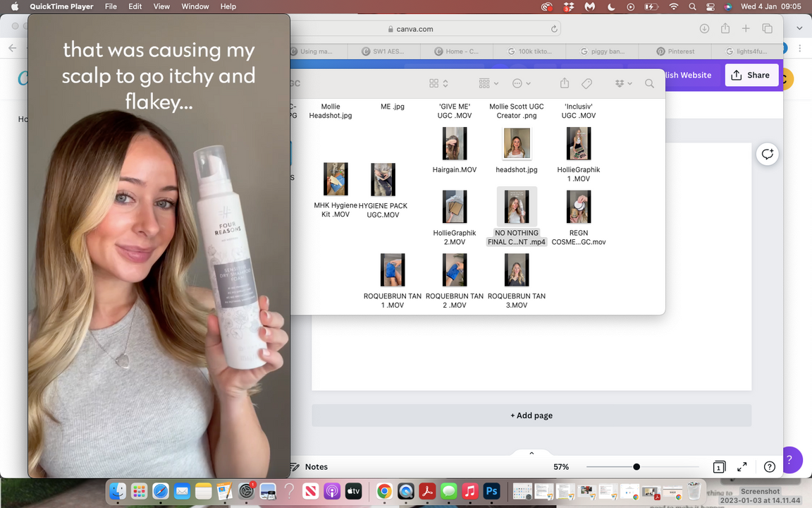This screenshot has height=508, width=812.
Task: Click the Add page button in Canva
Action: (531, 415)
